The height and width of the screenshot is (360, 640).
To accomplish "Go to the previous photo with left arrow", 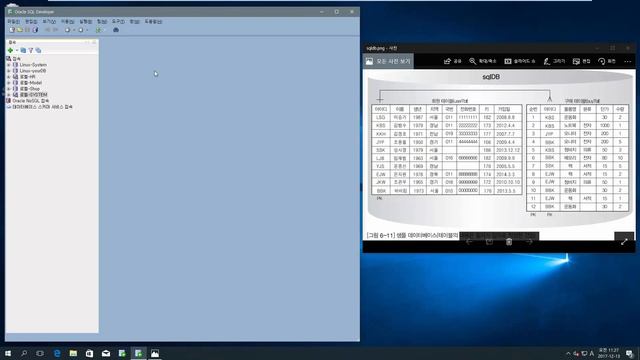I will 469,242.
